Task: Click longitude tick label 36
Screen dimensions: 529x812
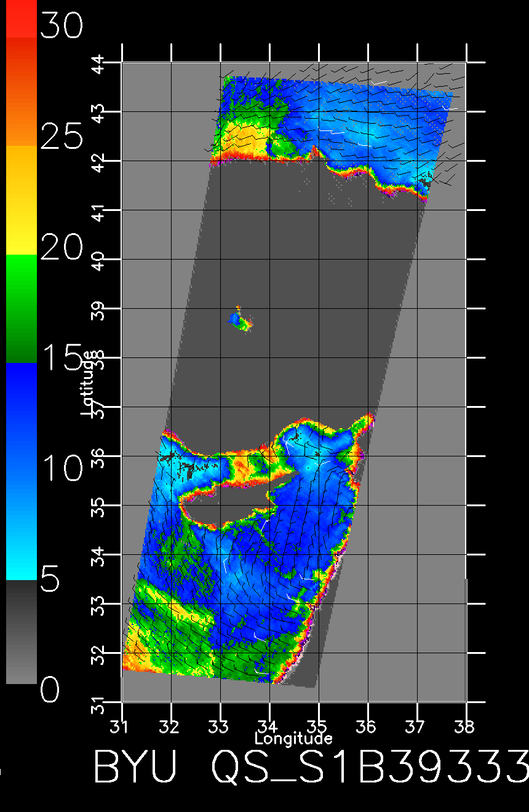Action: [367, 726]
